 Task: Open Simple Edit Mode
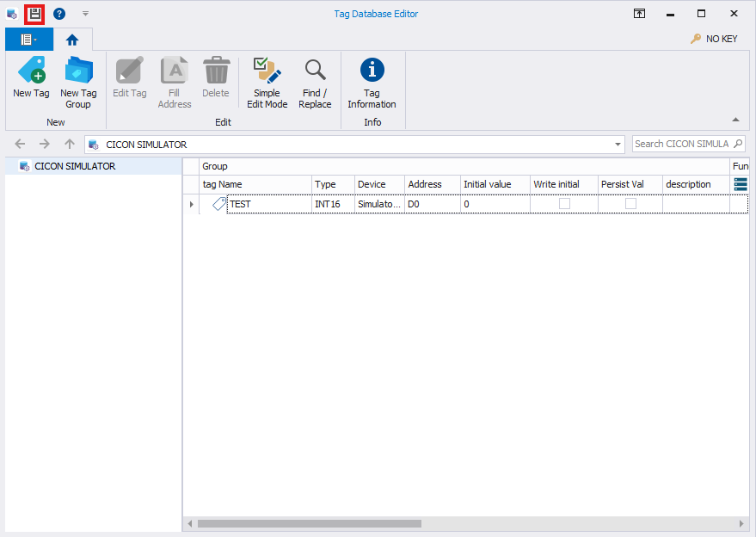tap(267, 83)
